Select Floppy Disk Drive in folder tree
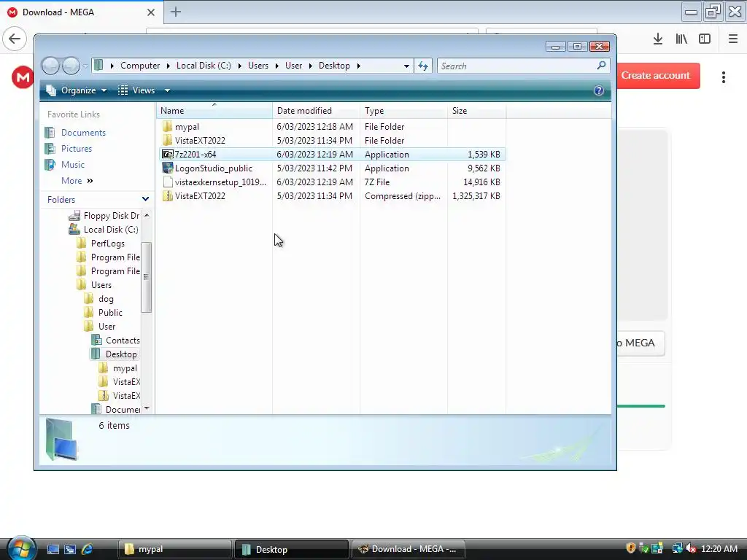The image size is (747, 560). pos(112,216)
